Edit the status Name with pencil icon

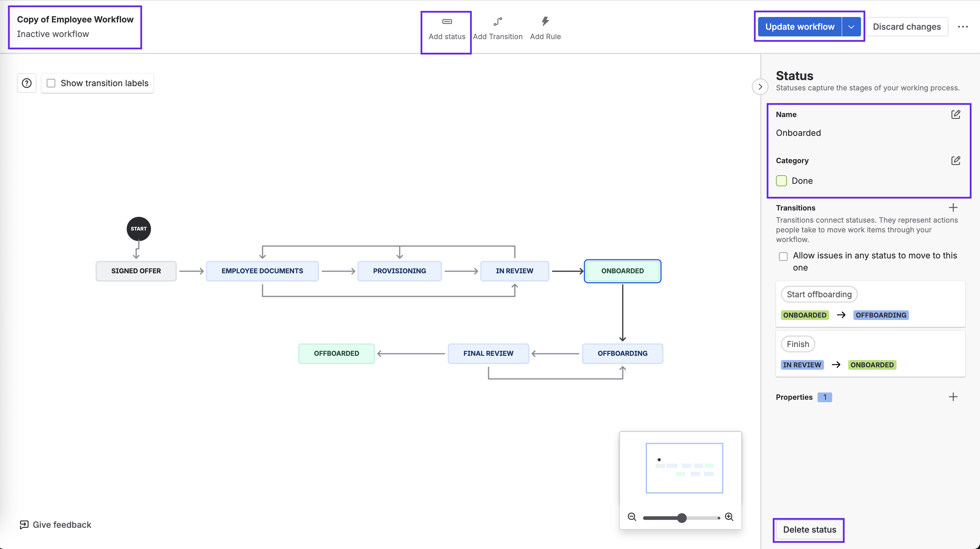point(955,114)
